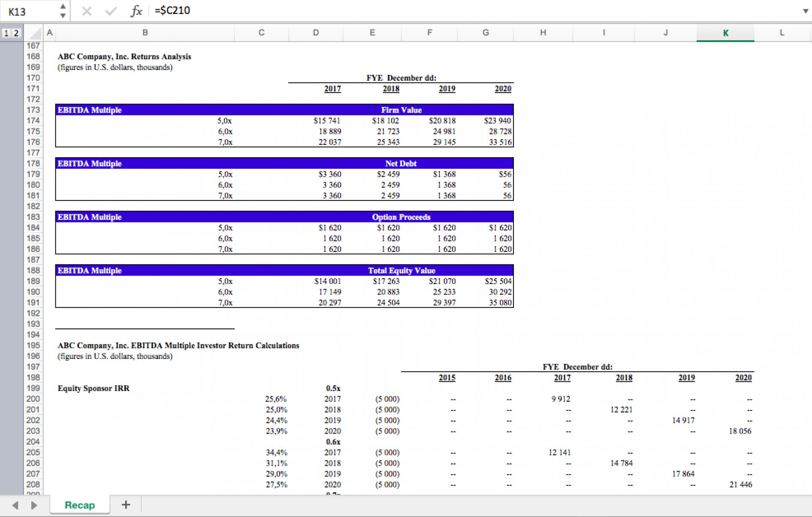
Task: Select row 199 header
Action: point(33,388)
